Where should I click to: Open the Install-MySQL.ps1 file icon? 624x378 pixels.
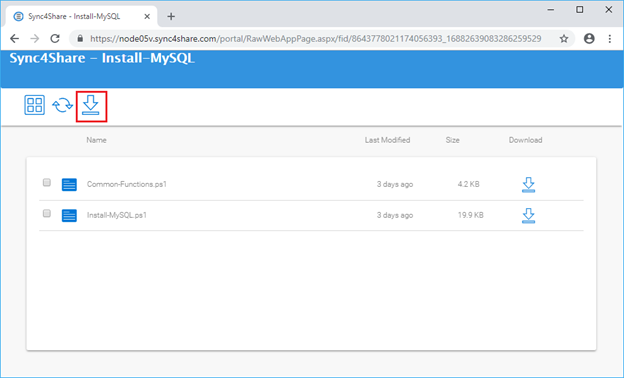[69, 215]
